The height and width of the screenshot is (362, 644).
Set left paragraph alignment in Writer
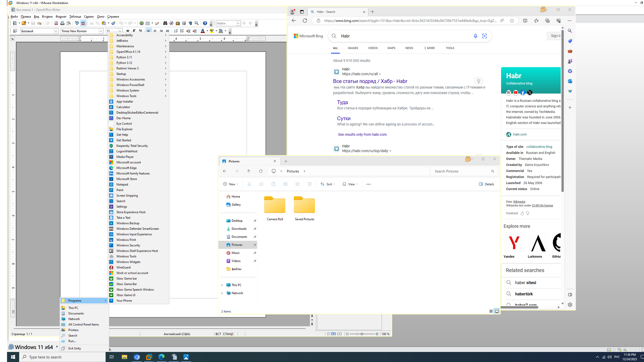(x=149, y=31)
